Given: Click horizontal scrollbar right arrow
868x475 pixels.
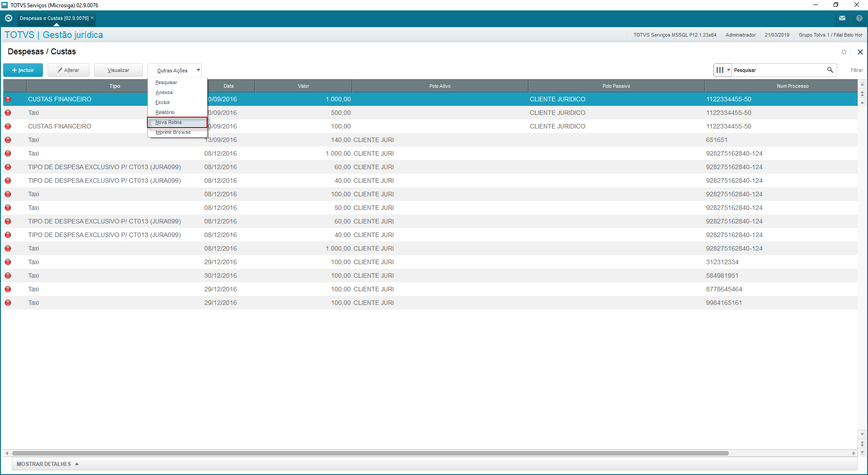Looking at the screenshot, I should tap(854, 453).
